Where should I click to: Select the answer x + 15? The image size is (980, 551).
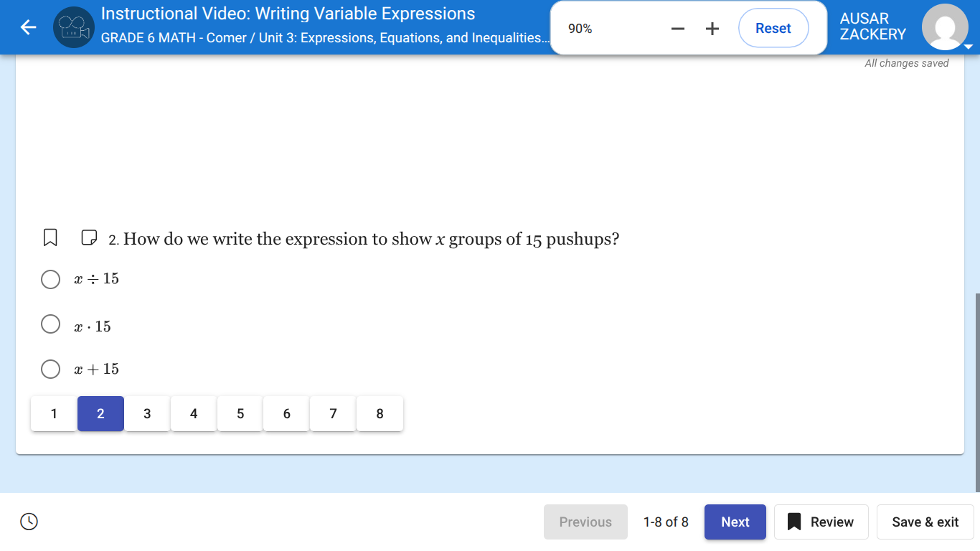pos(50,369)
